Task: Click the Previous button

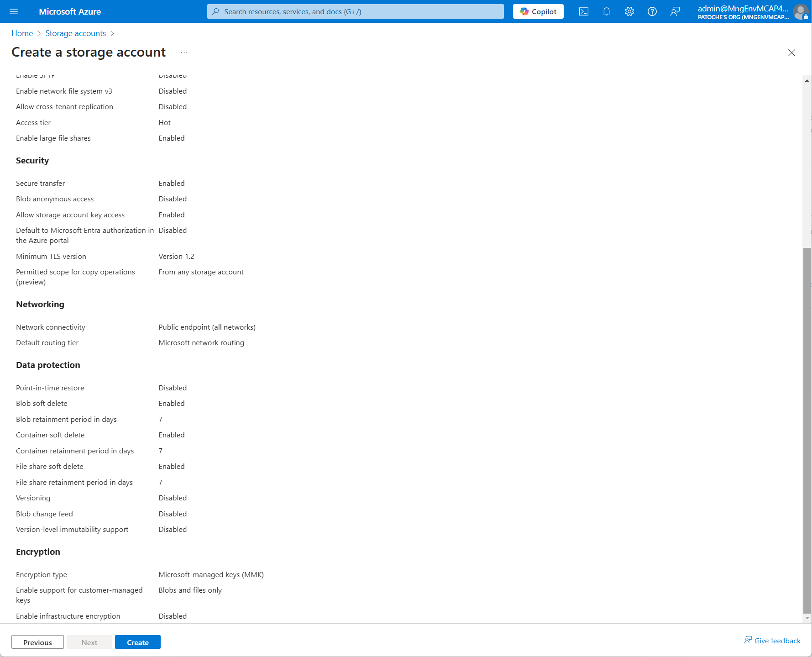Action: [37, 642]
